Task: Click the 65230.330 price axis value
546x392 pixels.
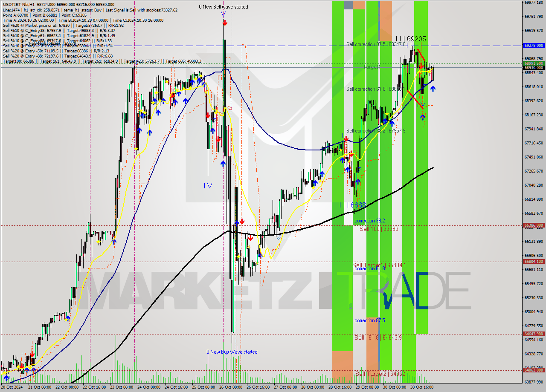Action: [534, 297]
